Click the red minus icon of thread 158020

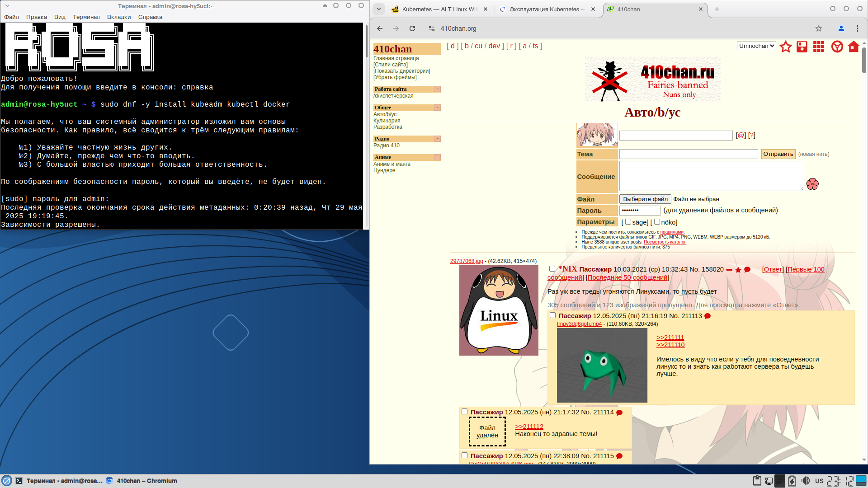coord(729,270)
